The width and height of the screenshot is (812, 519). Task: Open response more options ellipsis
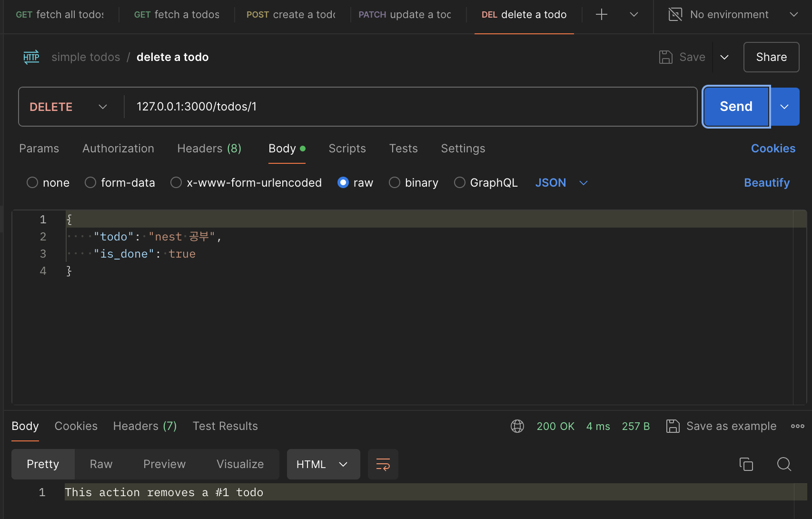pos(798,426)
